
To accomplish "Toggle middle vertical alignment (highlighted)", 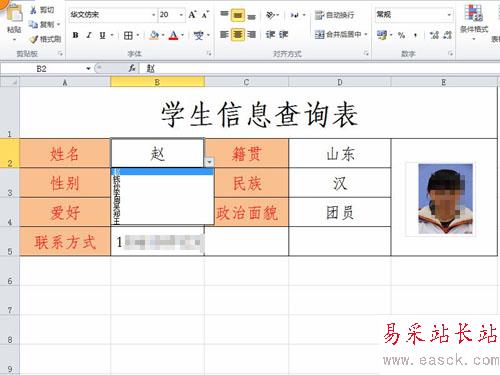I will click(x=238, y=15).
